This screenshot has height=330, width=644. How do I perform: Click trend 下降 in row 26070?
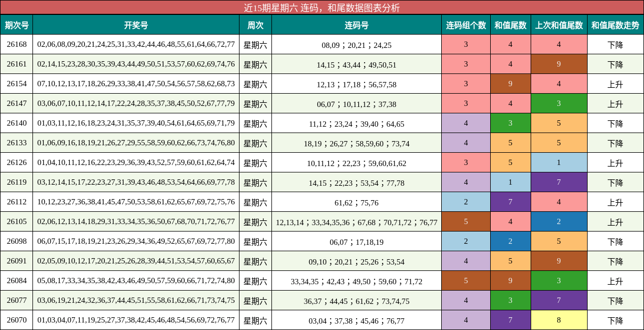pyautogui.click(x=615, y=320)
